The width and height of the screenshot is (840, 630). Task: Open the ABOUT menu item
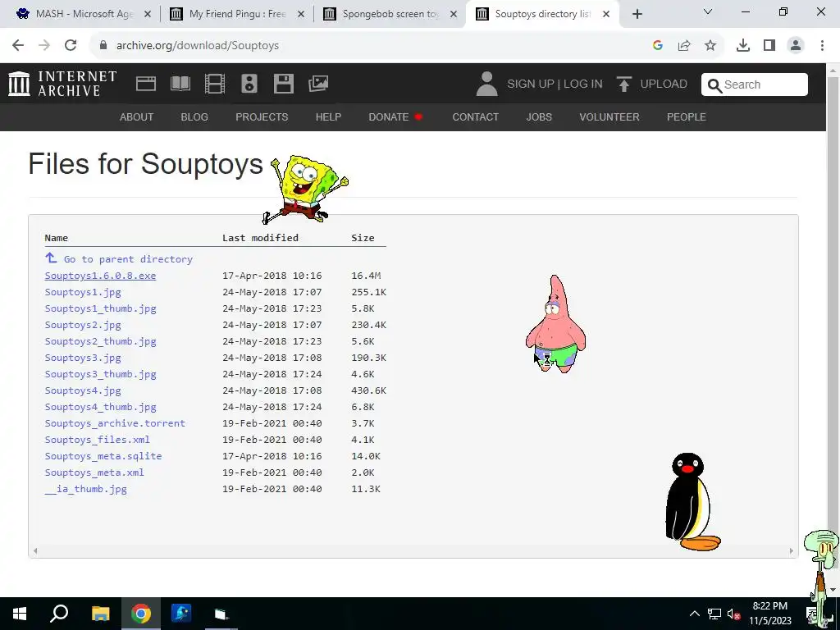[137, 116]
